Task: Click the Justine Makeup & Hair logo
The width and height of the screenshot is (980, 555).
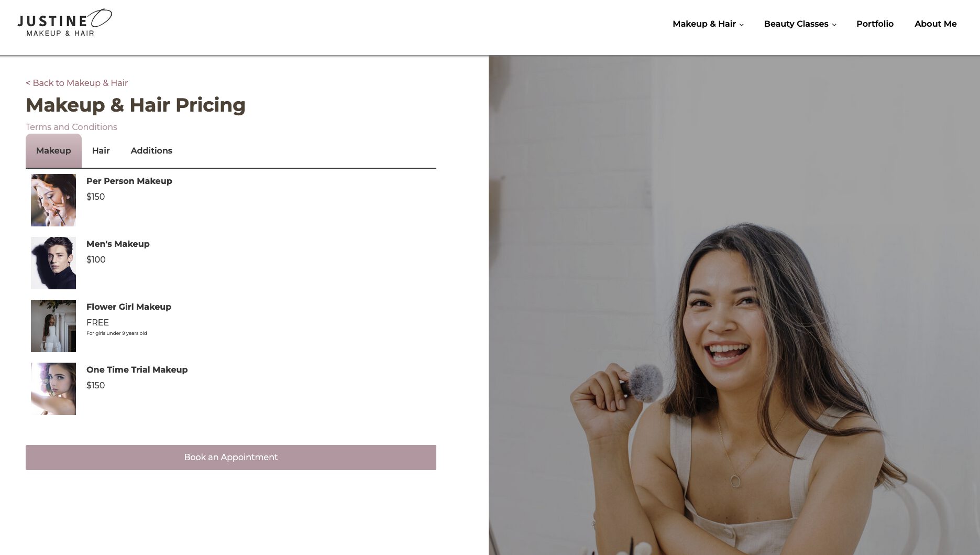Action: pyautogui.click(x=64, y=23)
